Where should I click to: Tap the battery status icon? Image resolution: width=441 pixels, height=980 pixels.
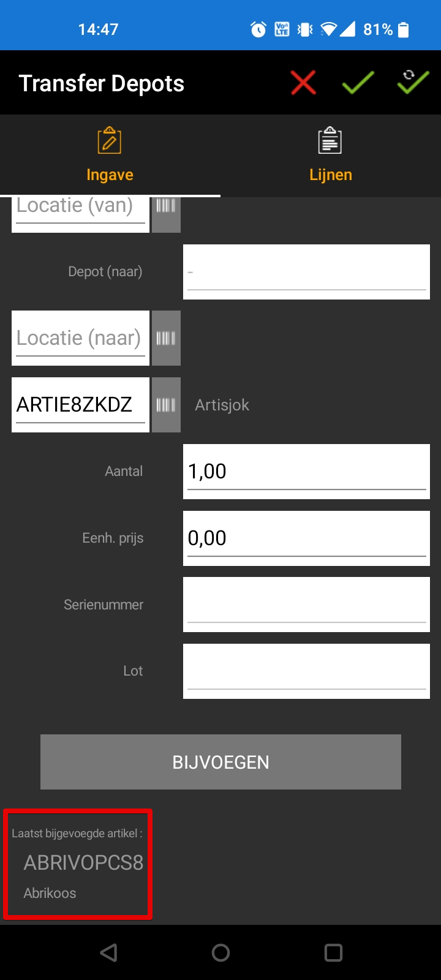tap(404, 29)
